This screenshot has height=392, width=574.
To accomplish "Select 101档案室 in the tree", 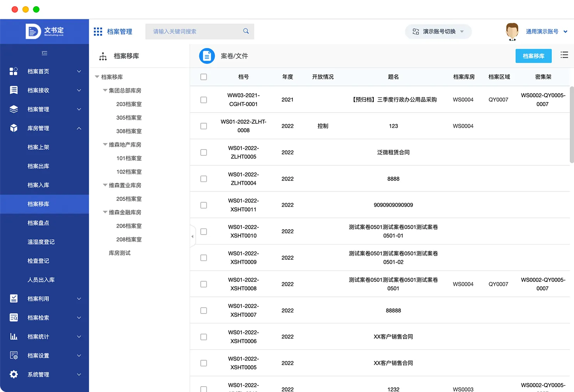I will tap(129, 158).
